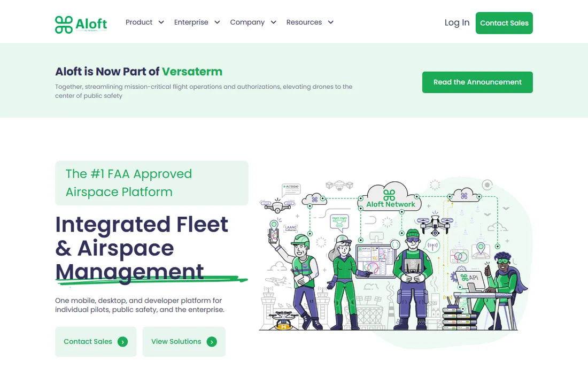Expand the Resources dropdown chevron
This screenshot has height=368, width=588.
pyautogui.click(x=331, y=22)
